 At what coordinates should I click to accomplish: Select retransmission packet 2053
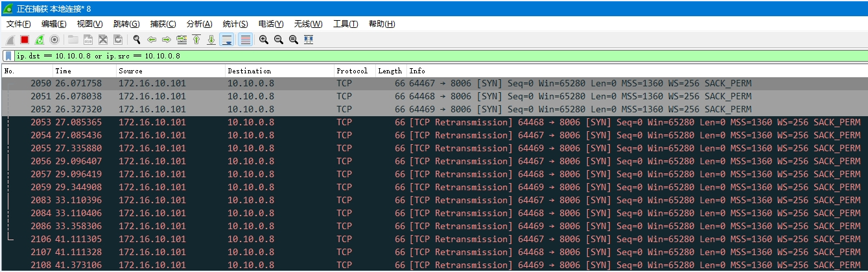point(434,122)
